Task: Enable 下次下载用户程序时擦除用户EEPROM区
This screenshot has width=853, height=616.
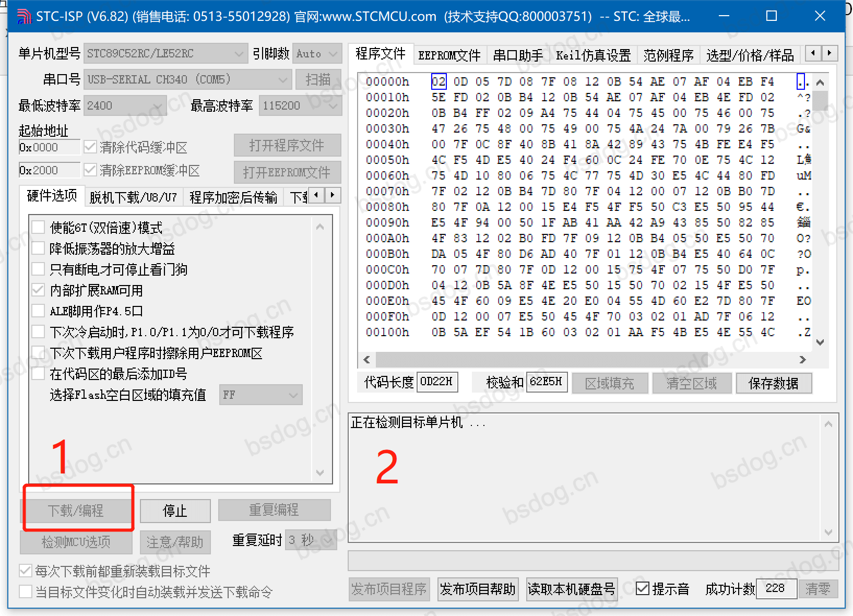Action: click(x=38, y=353)
